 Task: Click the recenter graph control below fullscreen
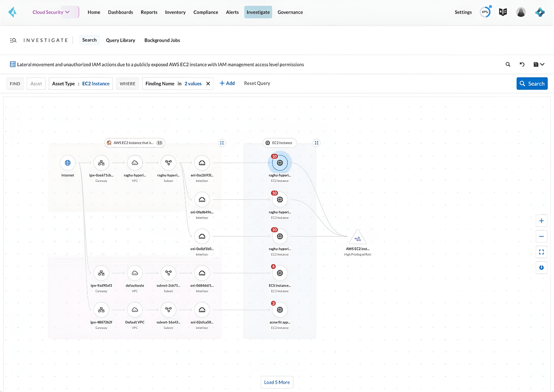[542, 268]
